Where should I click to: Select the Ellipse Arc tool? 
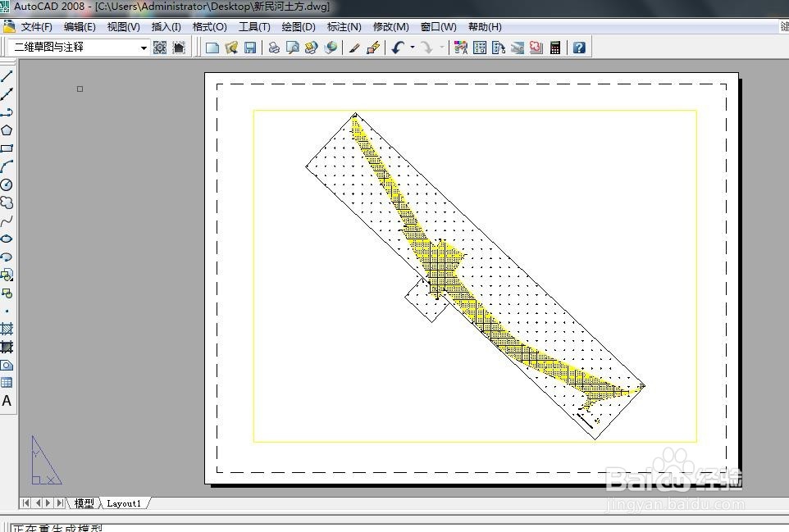point(7,257)
